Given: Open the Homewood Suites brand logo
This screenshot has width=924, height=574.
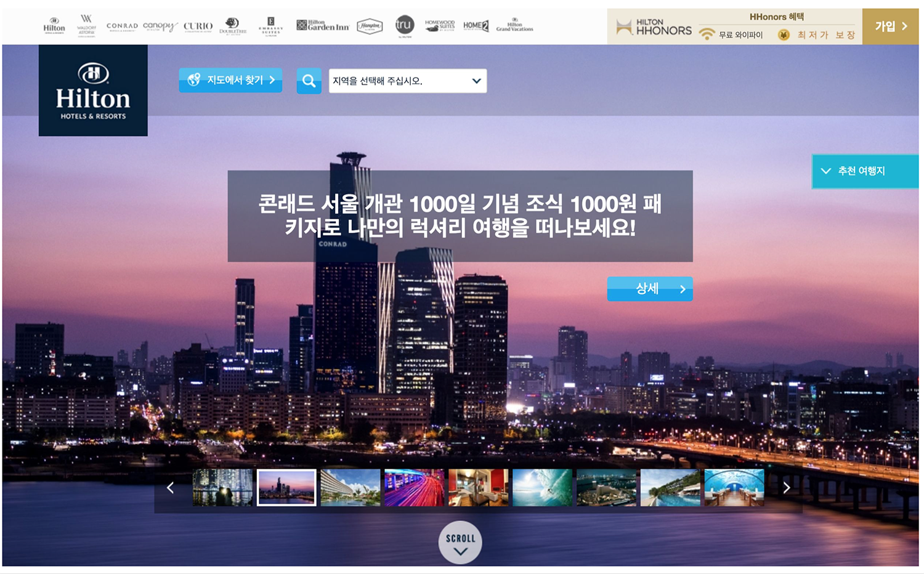Looking at the screenshot, I should (x=440, y=25).
